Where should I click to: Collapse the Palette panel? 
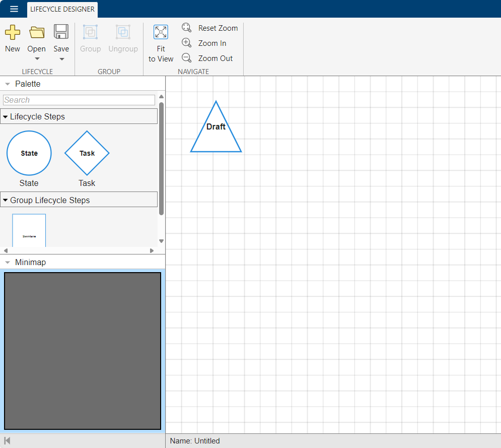pyautogui.click(x=8, y=84)
